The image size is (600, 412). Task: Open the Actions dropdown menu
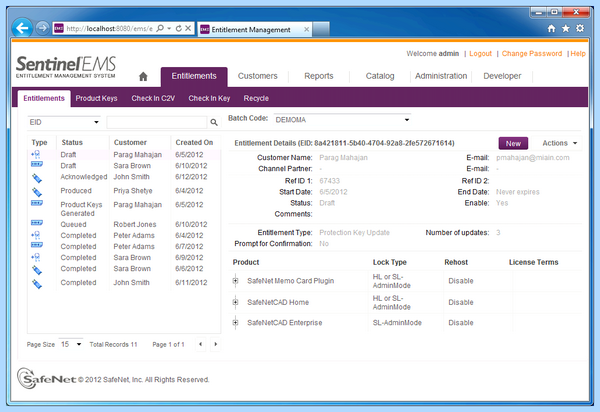559,143
